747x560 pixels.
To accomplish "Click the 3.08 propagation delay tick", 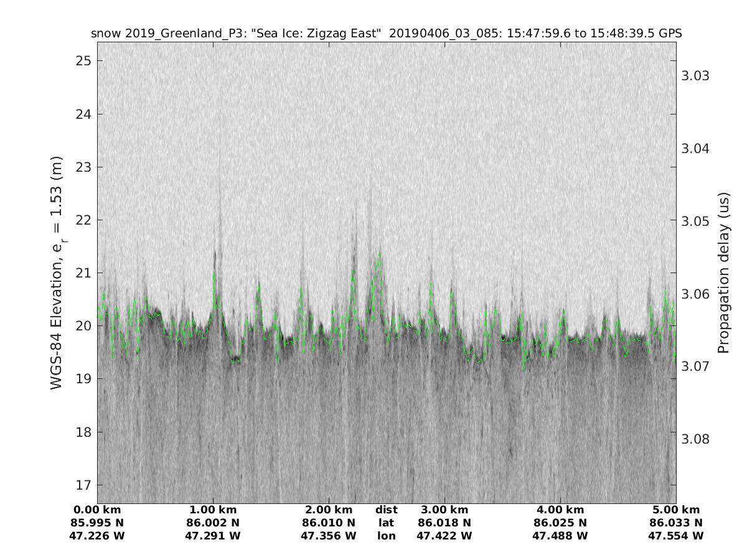I will coord(696,439).
